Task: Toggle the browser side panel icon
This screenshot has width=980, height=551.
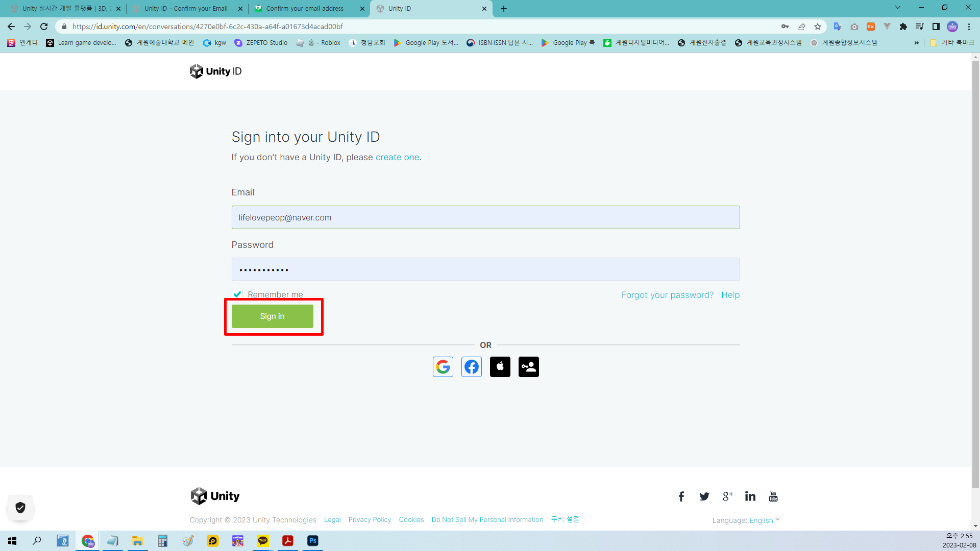Action: [936, 27]
